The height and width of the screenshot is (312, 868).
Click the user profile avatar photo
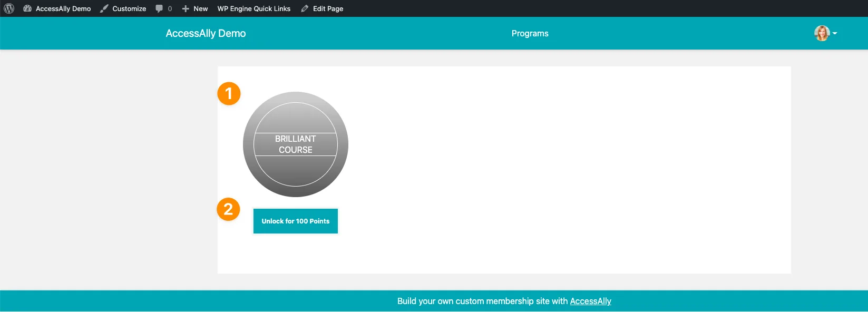pyautogui.click(x=822, y=33)
